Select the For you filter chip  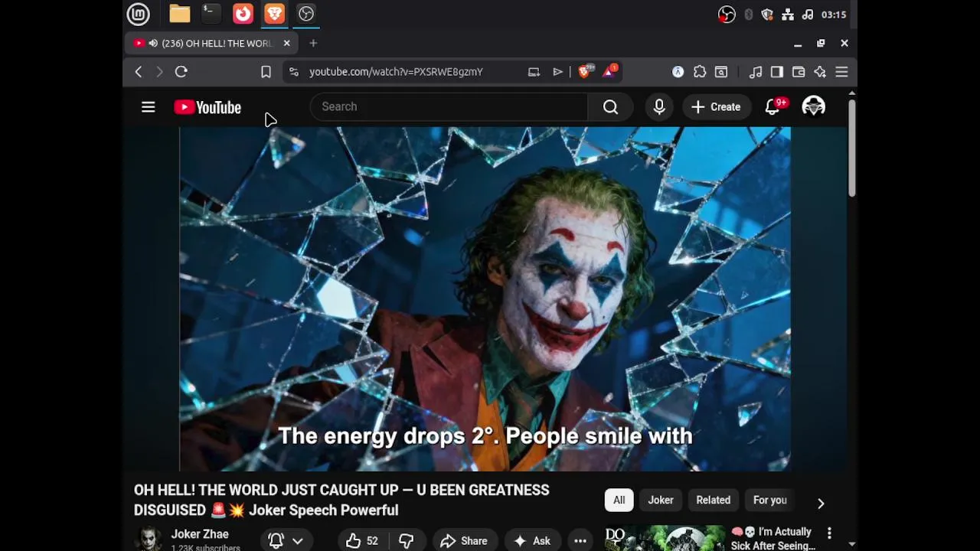[x=769, y=500]
